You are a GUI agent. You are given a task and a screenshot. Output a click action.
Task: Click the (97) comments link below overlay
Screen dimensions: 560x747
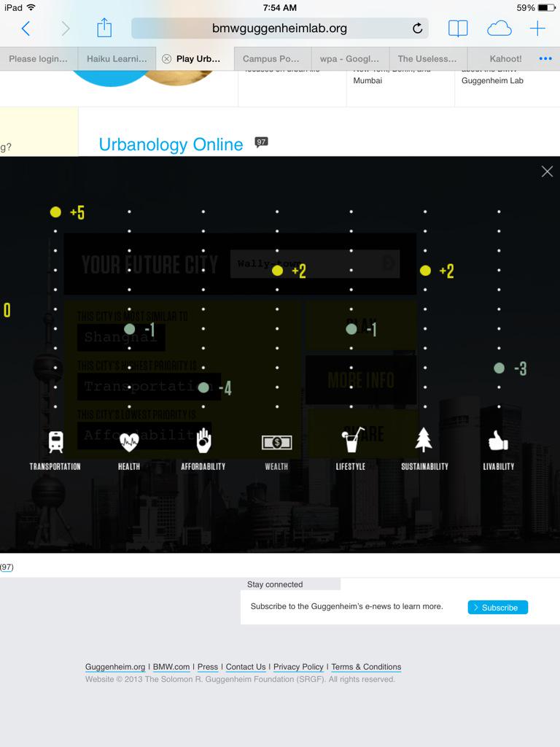(x=7, y=567)
